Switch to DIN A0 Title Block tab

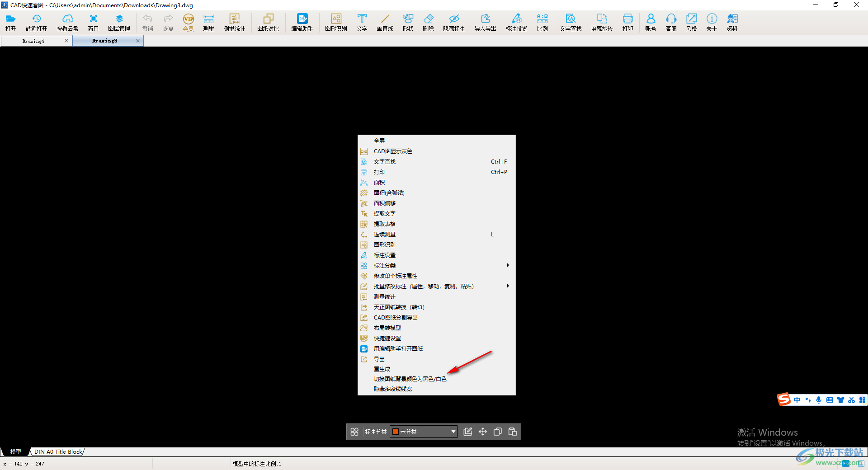pos(58,451)
